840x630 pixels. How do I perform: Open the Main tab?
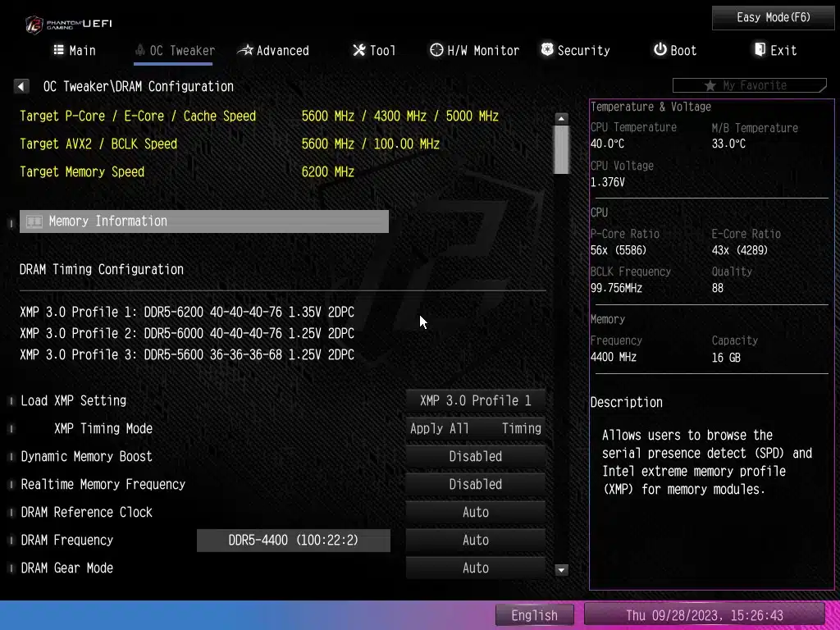[75, 50]
